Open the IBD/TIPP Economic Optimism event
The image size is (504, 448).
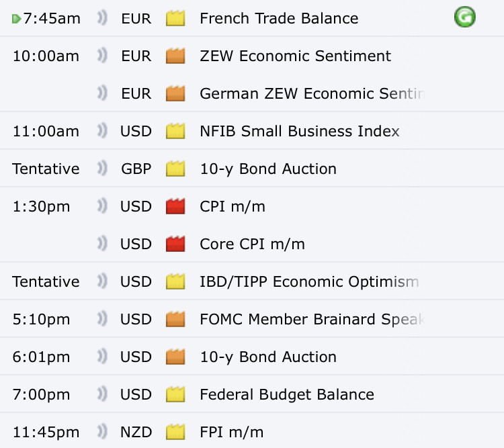click(309, 281)
